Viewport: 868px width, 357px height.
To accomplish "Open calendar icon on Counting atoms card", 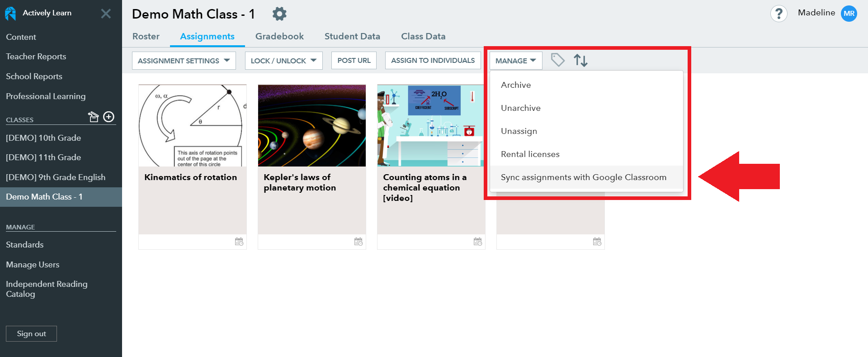I will [x=478, y=242].
